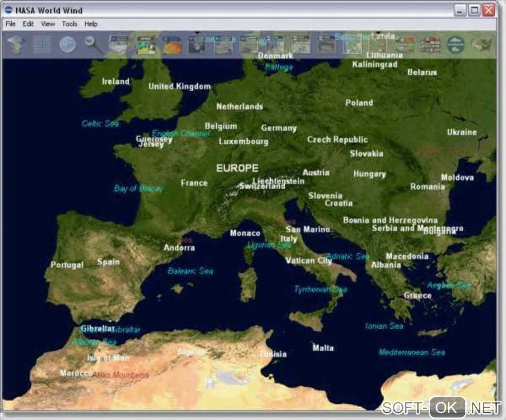Select the Slovakia placename
Viewport: 506px width, 420px height.
click(x=367, y=154)
